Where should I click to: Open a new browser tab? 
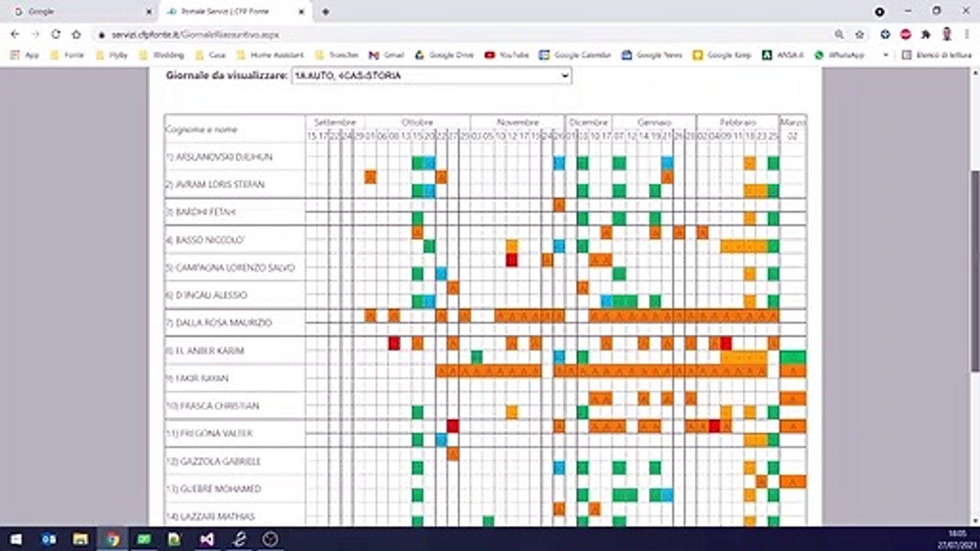click(x=325, y=11)
